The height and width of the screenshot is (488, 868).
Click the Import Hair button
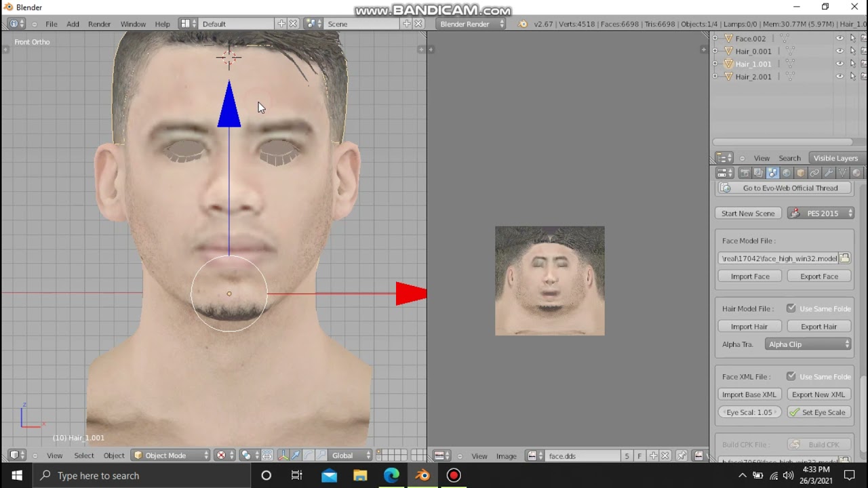click(x=750, y=327)
